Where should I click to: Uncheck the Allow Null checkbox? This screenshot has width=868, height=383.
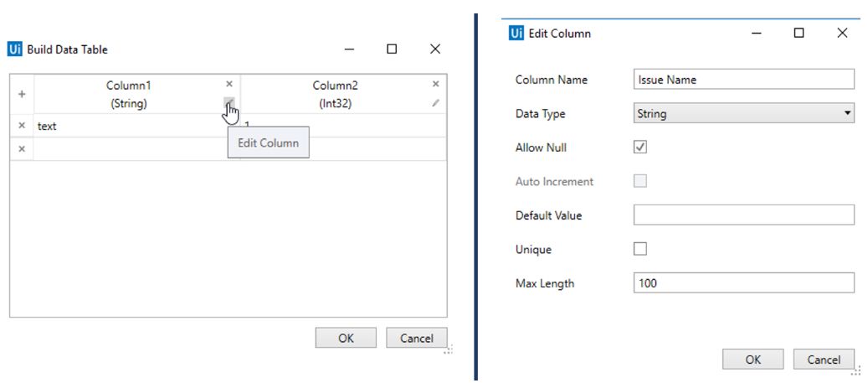click(x=640, y=148)
